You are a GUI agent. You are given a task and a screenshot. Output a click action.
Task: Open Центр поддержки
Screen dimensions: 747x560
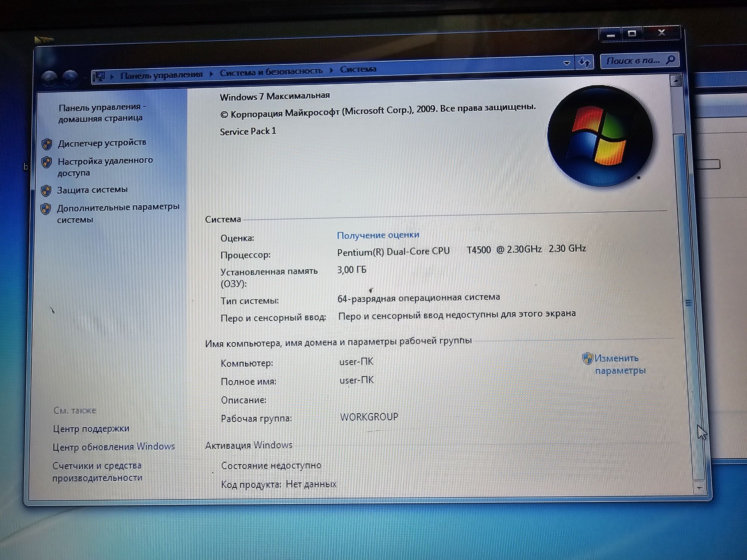coord(91,429)
